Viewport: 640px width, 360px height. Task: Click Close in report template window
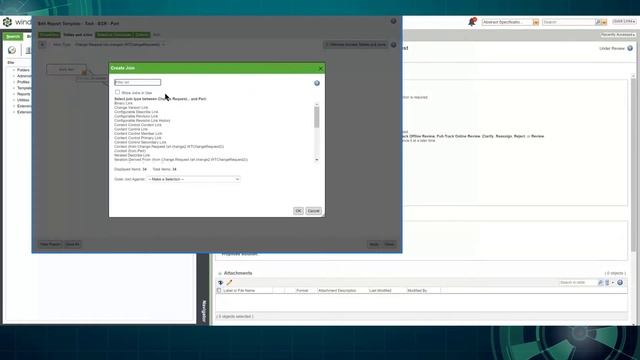[389, 244]
